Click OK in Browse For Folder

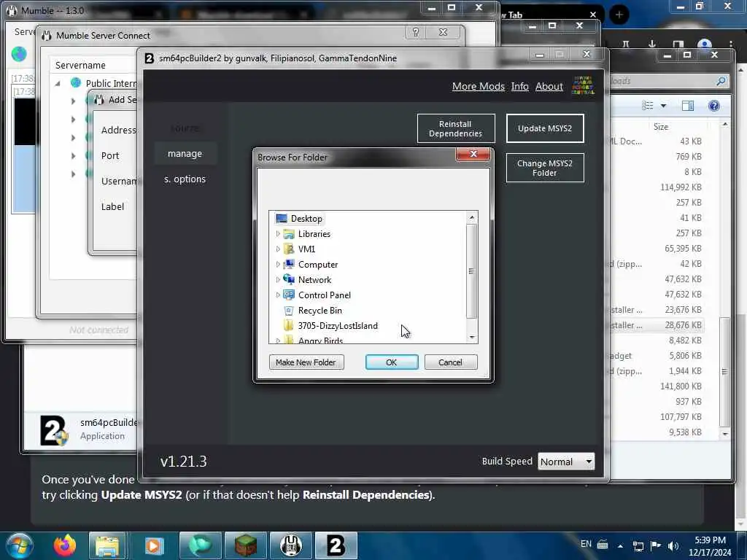pyautogui.click(x=392, y=362)
